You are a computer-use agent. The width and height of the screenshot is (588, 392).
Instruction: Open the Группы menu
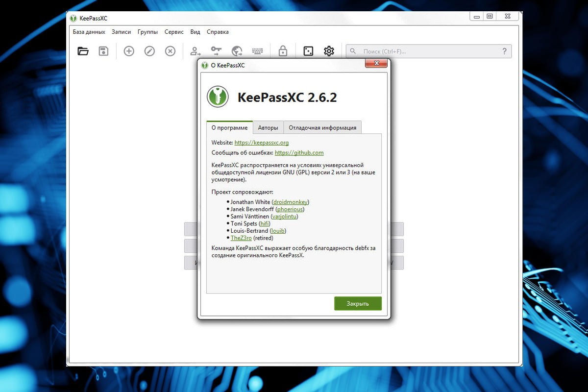(147, 32)
